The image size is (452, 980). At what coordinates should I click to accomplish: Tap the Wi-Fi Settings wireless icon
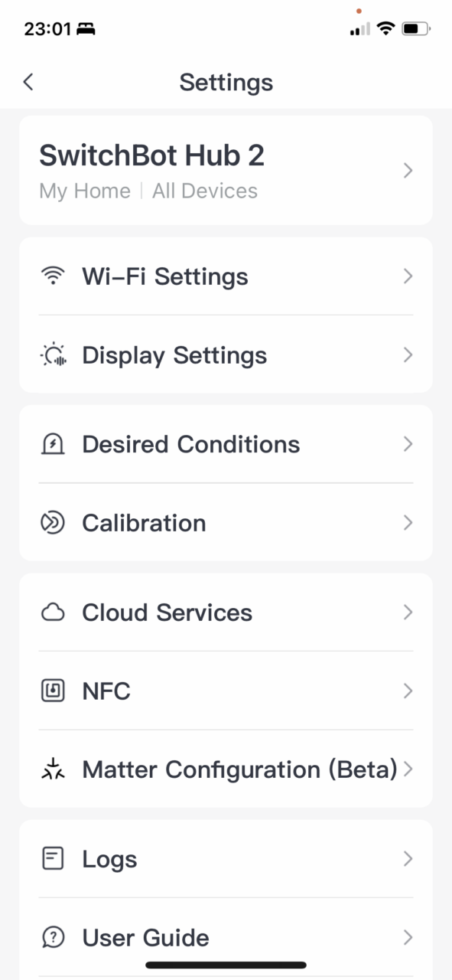tap(52, 276)
